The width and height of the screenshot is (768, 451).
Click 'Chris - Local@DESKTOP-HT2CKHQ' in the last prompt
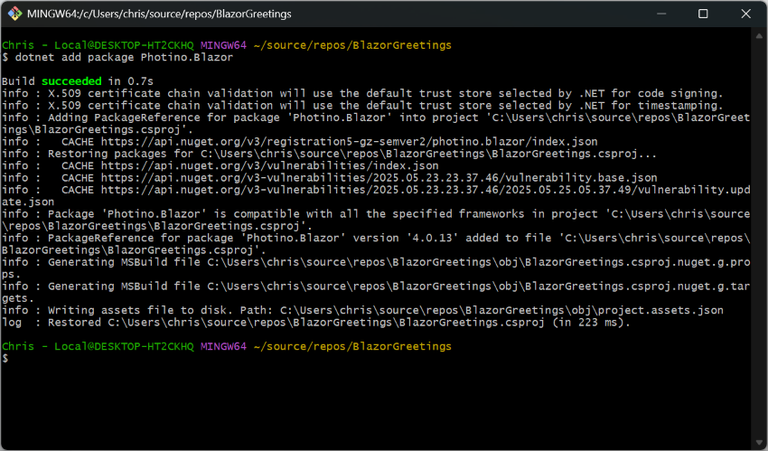99,346
